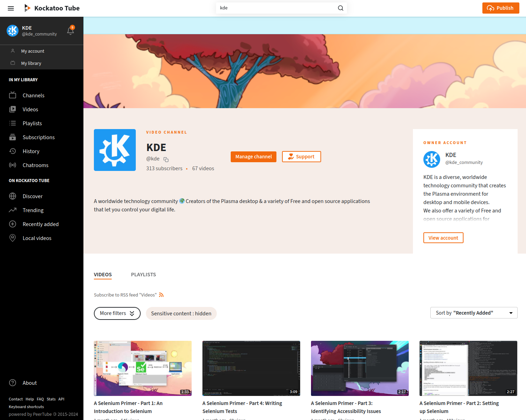Screen dimensions: 526x420
Task: Switch to the PLAYLISTS tab
Action: click(143, 275)
